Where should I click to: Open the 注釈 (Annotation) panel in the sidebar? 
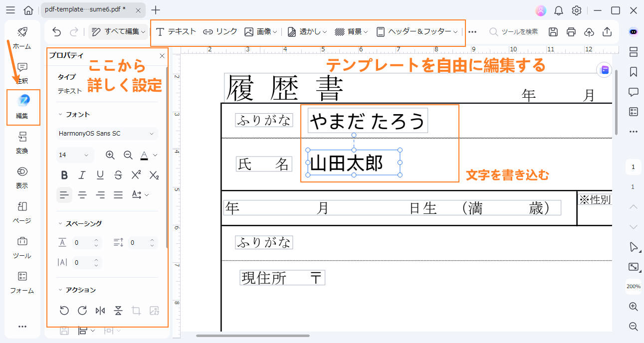coord(22,73)
